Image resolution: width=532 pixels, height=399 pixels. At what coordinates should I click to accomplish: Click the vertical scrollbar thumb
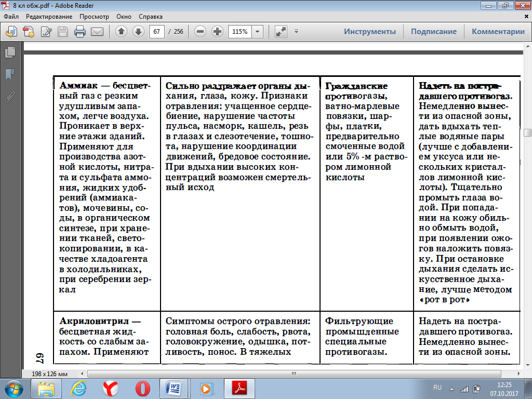[527, 132]
